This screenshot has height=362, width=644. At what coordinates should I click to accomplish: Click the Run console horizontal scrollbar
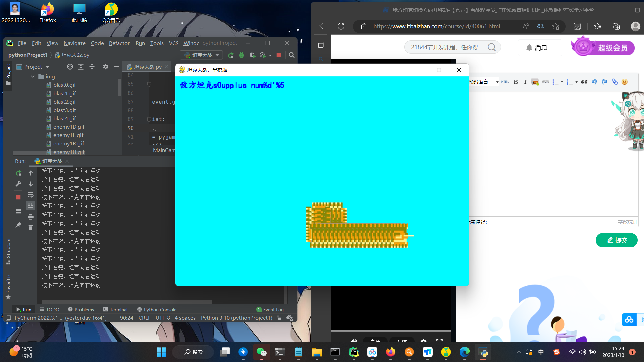(127, 302)
